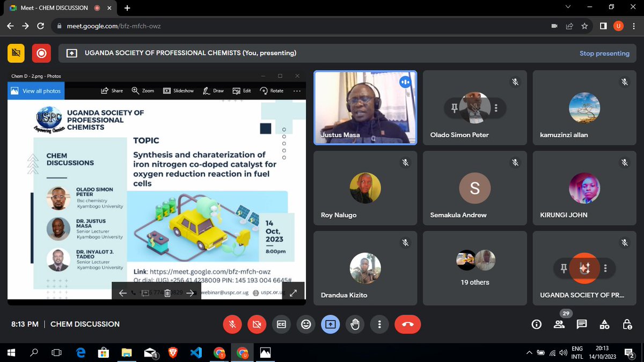Select the Drandua Kizito participant tile
Screen dimensions: 644x362
(365, 268)
